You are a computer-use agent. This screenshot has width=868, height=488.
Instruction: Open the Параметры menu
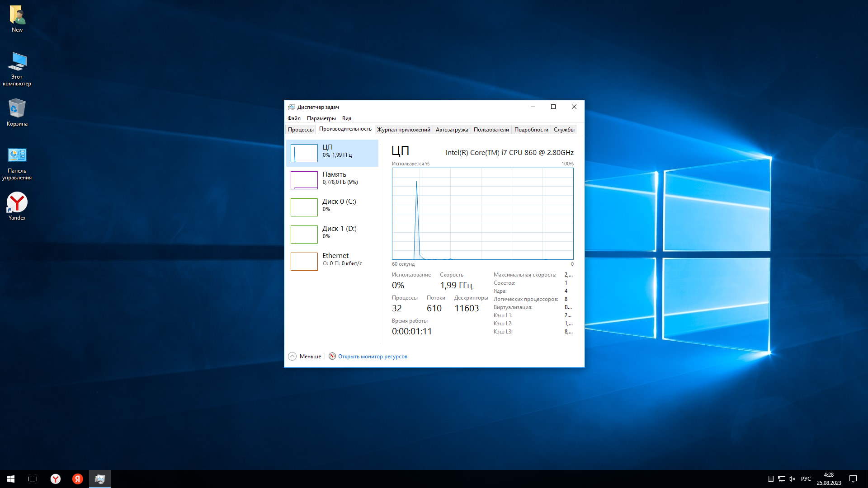click(x=321, y=118)
